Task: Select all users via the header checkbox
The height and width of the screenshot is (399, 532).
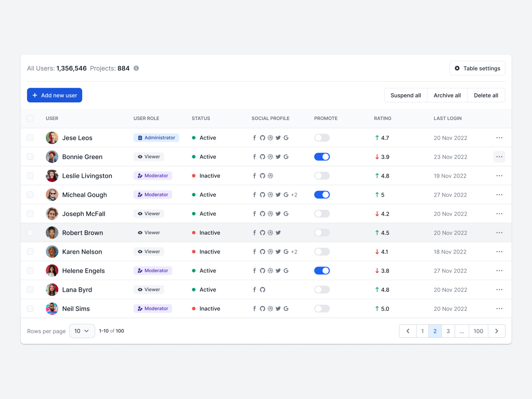Action: point(30,118)
